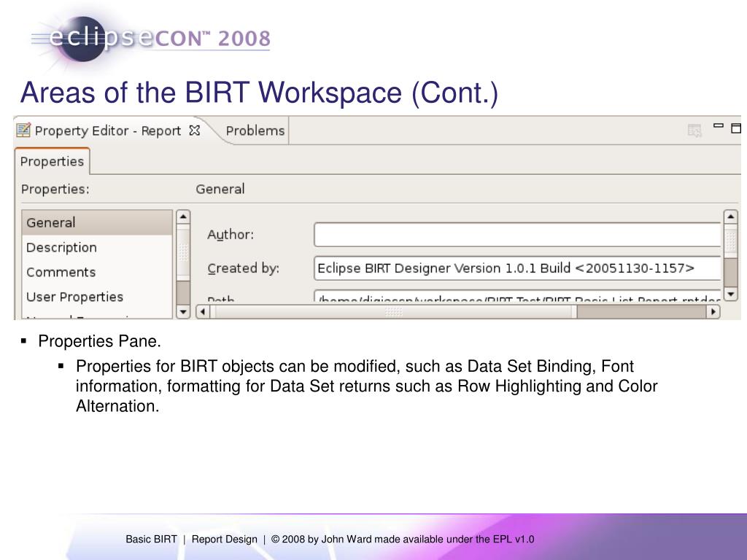Image resolution: width=747 pixels, height=560 pixels.
Task: Switch to the Problems tab
Action: [255, 131]
